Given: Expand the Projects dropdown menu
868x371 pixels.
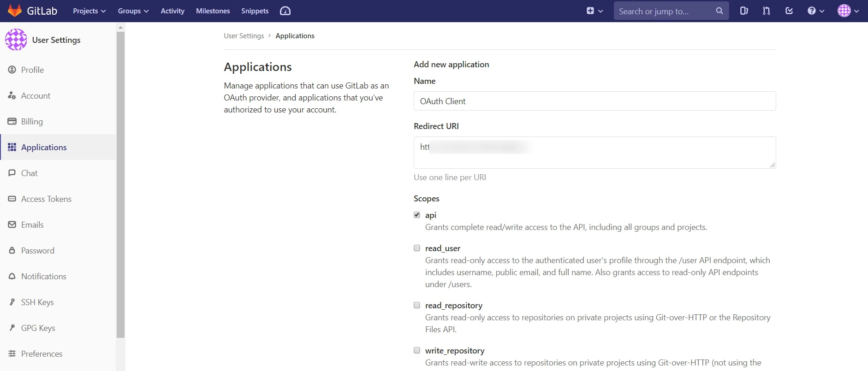Looking at the screenshot, I should pos(89,11).
